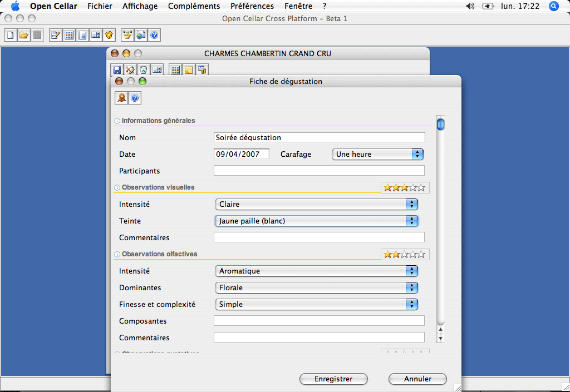Click the blue help icon in the main toolbar
The width and height of the screenshot is (570, 392).
[x=154, y=35]
